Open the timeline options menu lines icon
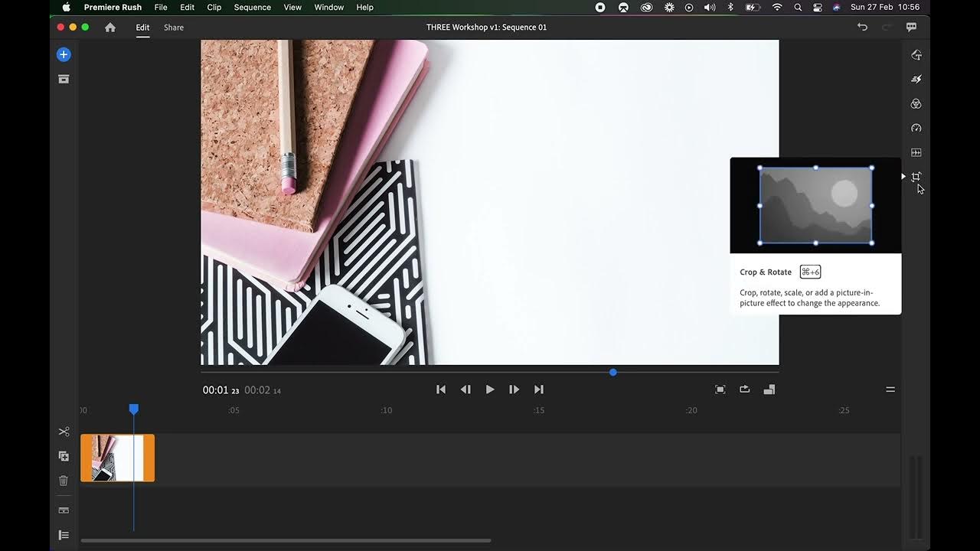 click(890, 390)
